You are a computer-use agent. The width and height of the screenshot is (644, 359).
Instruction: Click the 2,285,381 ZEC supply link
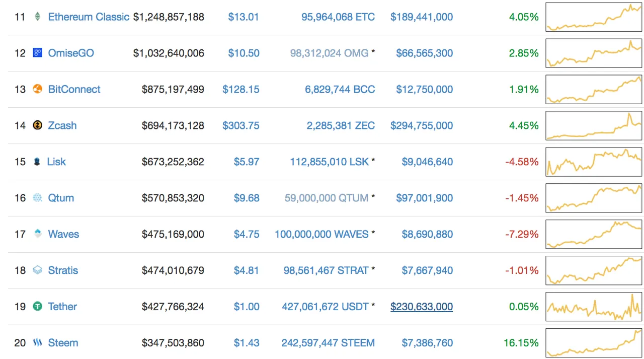tap(341, 125)
